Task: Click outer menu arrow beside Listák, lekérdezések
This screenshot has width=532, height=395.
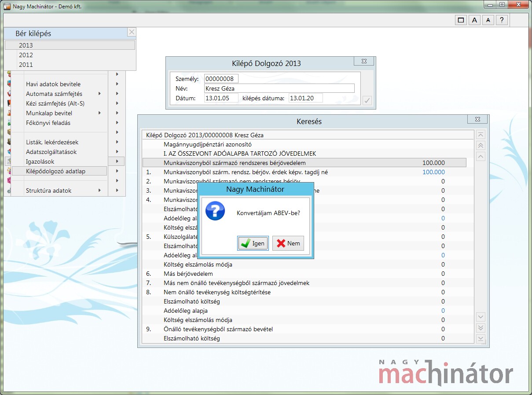Action: pos(117,142)
